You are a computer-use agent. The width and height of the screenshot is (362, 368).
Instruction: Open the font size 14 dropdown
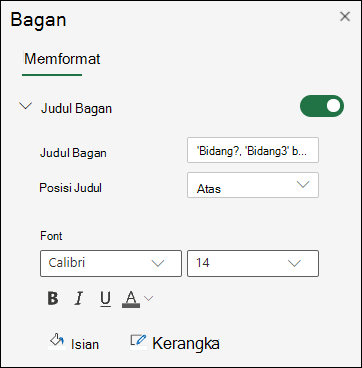[x=253, y=263]
